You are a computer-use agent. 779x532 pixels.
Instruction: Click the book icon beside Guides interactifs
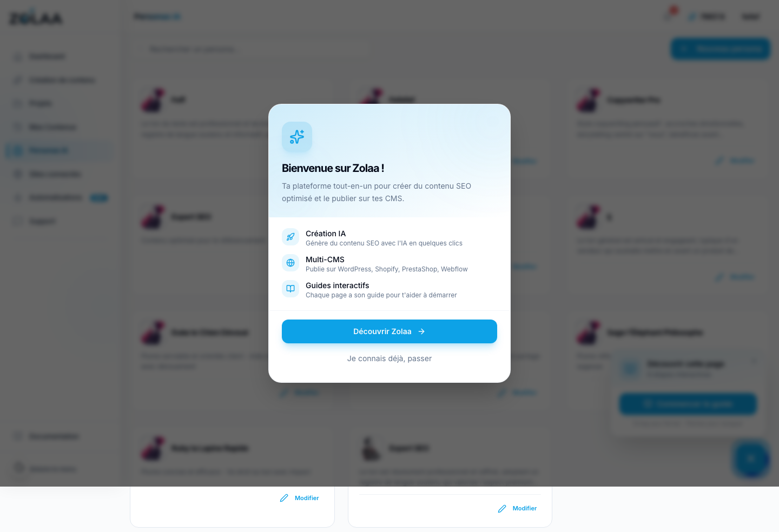(291, 289)
